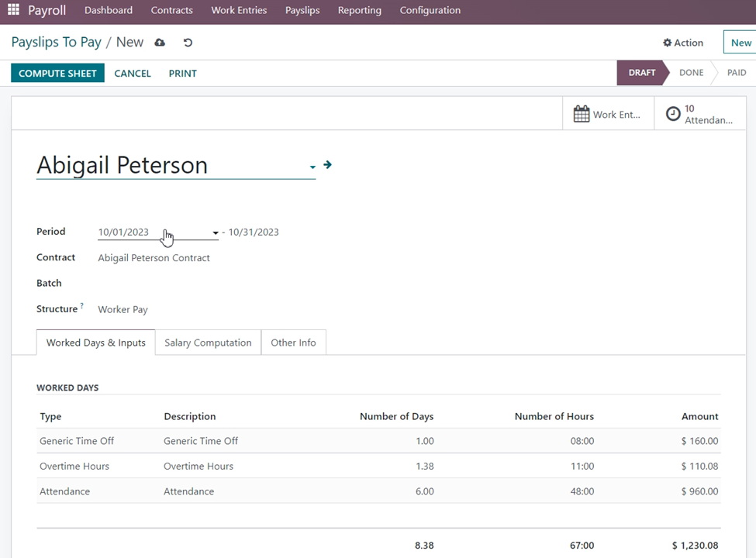This screenshot has height=558, width=756.
Task: Open employee record via arrow icon
Action: pos(328,165)
